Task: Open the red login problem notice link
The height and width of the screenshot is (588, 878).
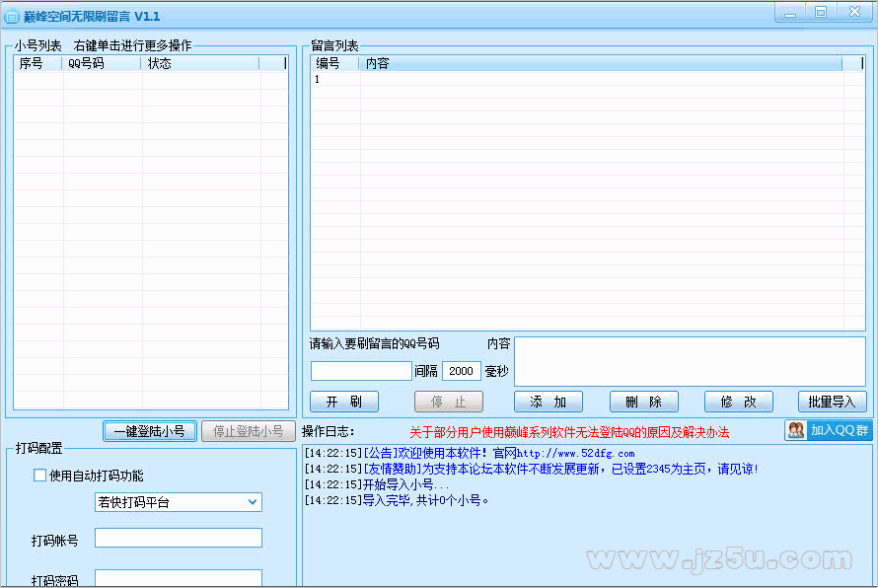Action: pos(569,432)
